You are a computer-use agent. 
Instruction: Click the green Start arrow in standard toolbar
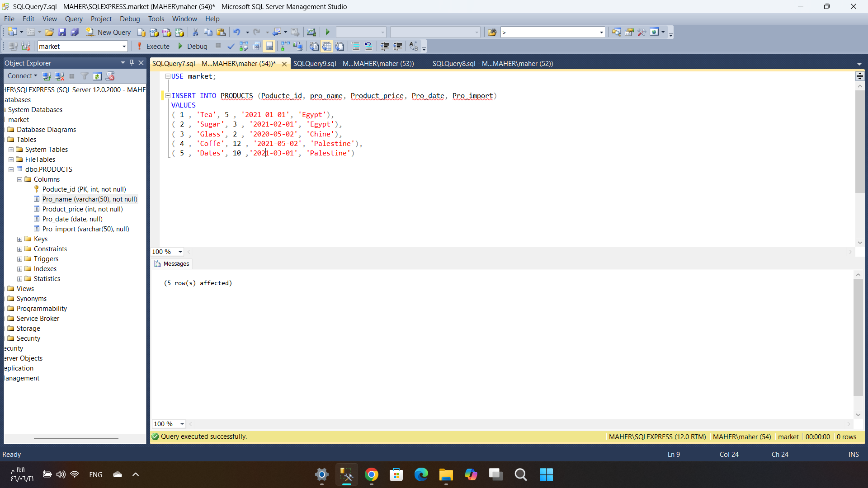pyautogui.click(x=328, y=32)
